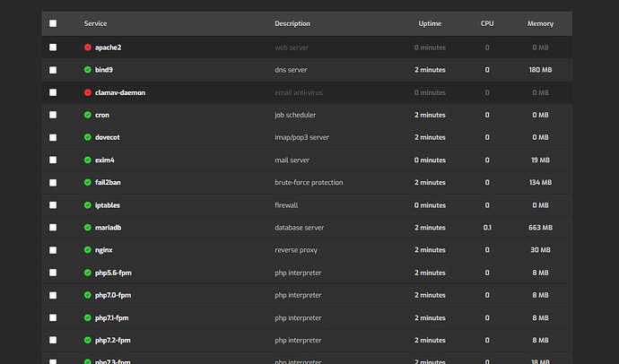Click the green status icon beside mariadb
619x364 pixels.
[88, 228]
